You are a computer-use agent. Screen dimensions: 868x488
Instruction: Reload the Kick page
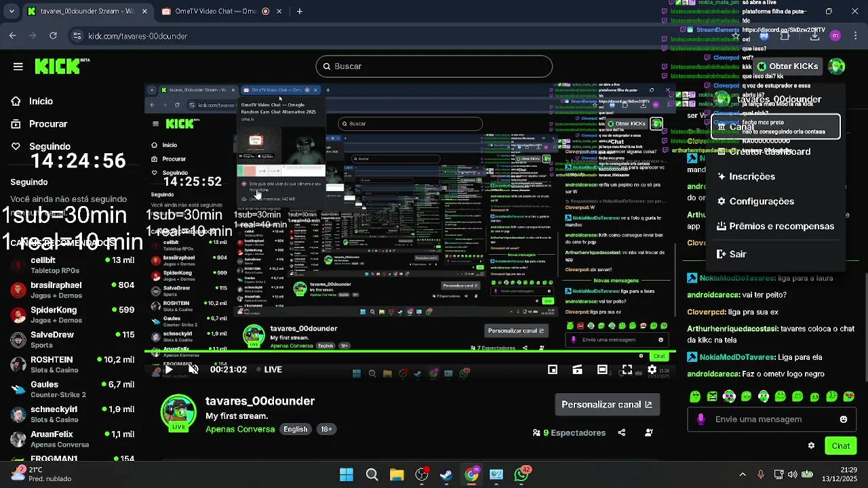pyautogui.click(x=53, y=36)
